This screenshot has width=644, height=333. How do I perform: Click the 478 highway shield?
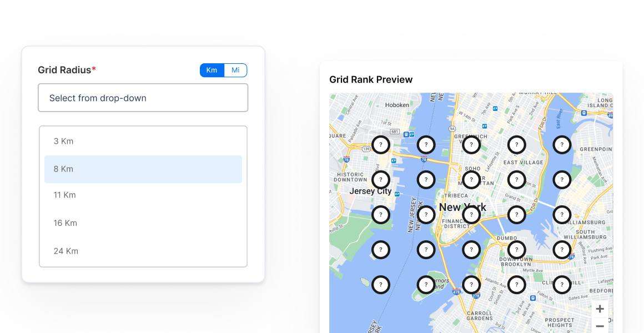(x=456, y=292)
